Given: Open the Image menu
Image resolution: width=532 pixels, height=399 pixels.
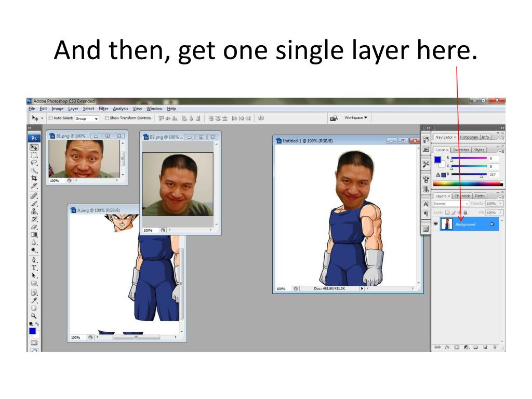Looking at the screenshot, I should [x=57, y=109].
